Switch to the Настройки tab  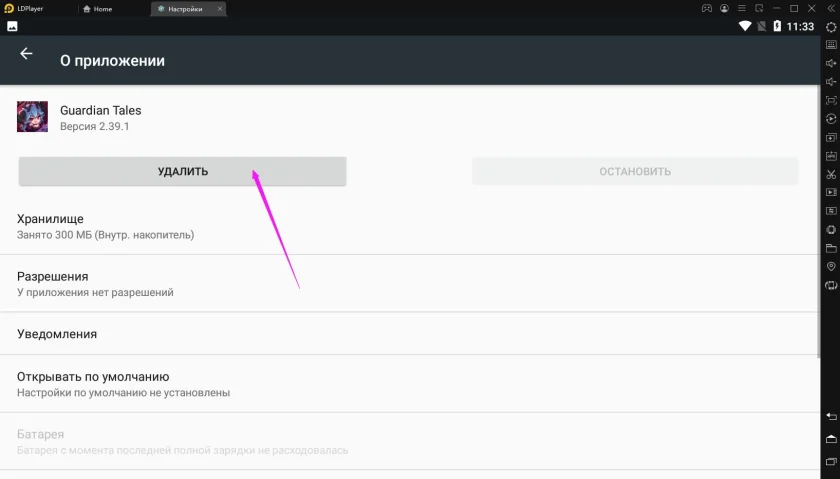(185, 9)
